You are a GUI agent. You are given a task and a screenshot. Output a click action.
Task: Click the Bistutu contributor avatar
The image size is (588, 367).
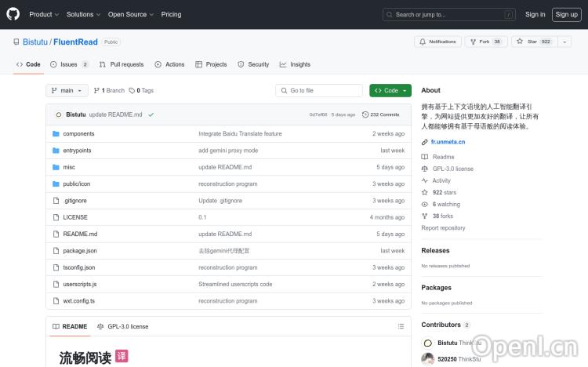pos(427,343)
